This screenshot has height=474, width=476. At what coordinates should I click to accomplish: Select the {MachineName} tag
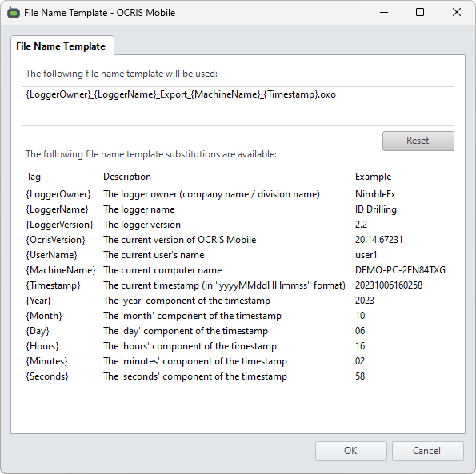(x=61, y=270)
